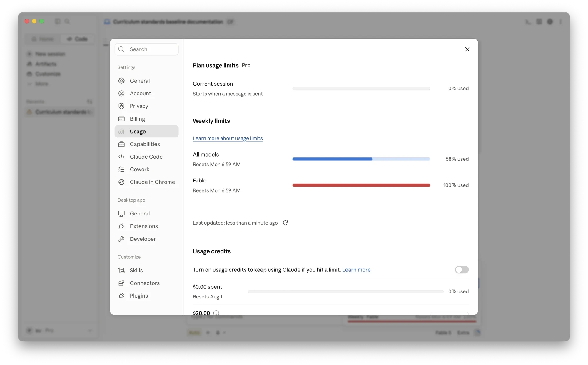Click the red Fable usage progress bar

point(361,185)
